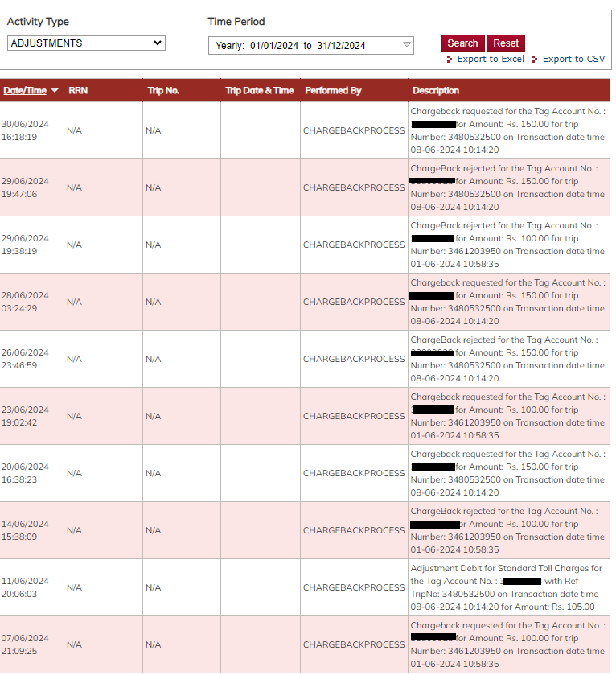Click Trip No. N/A in the 14/06/2024 row

click(153, 530)
